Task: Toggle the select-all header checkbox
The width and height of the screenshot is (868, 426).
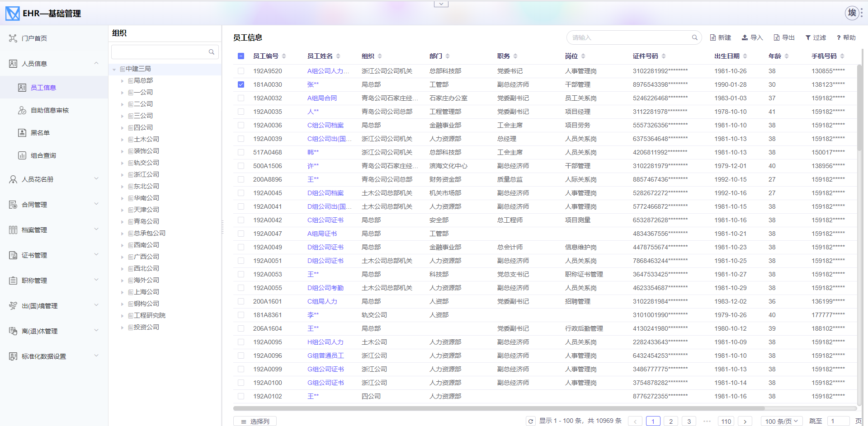Action: (241, 56)
